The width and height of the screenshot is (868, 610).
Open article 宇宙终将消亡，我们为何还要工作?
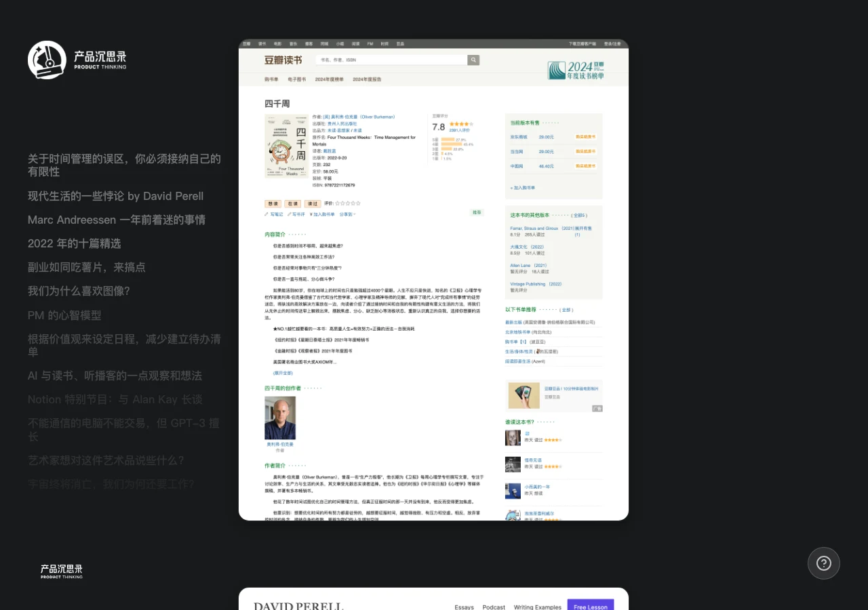coord(111,484)
